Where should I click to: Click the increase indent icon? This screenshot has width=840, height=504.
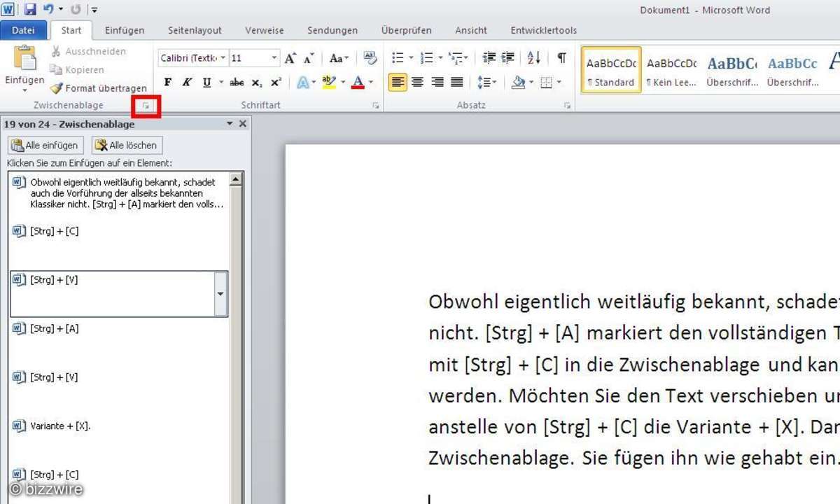click(x=507, y=58)
